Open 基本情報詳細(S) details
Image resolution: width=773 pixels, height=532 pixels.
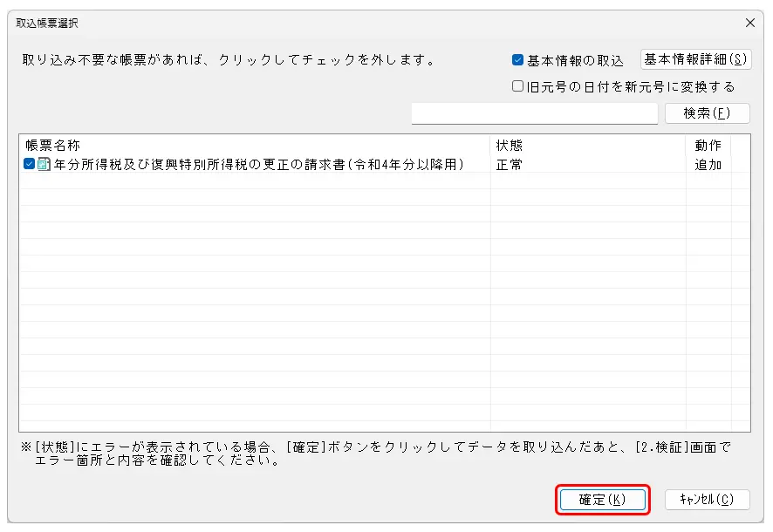click(x=695, y=59)
